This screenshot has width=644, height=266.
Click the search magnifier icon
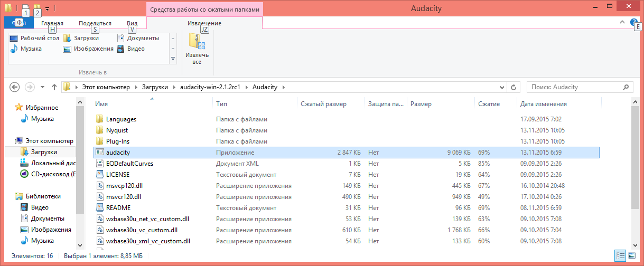tap(626, 87)
